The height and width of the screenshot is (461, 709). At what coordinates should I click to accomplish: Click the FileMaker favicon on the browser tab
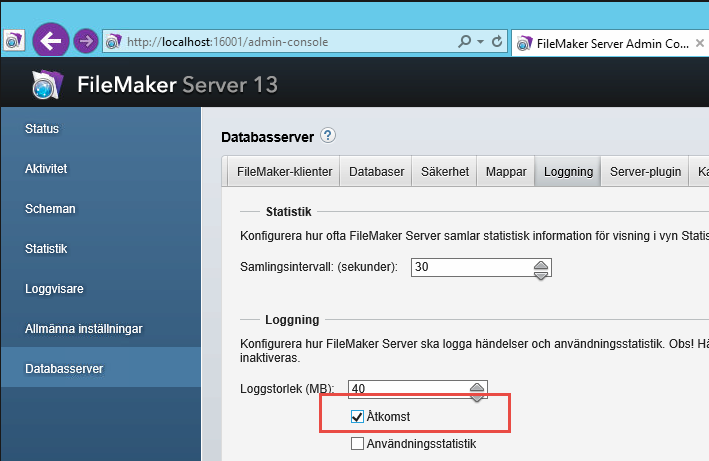tap(525, 43)
